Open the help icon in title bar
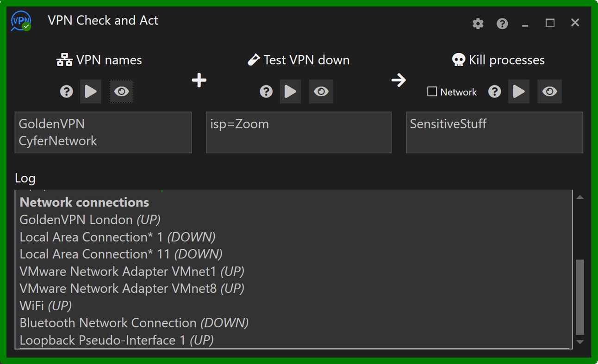598x364 pixels. click(502, 24)
